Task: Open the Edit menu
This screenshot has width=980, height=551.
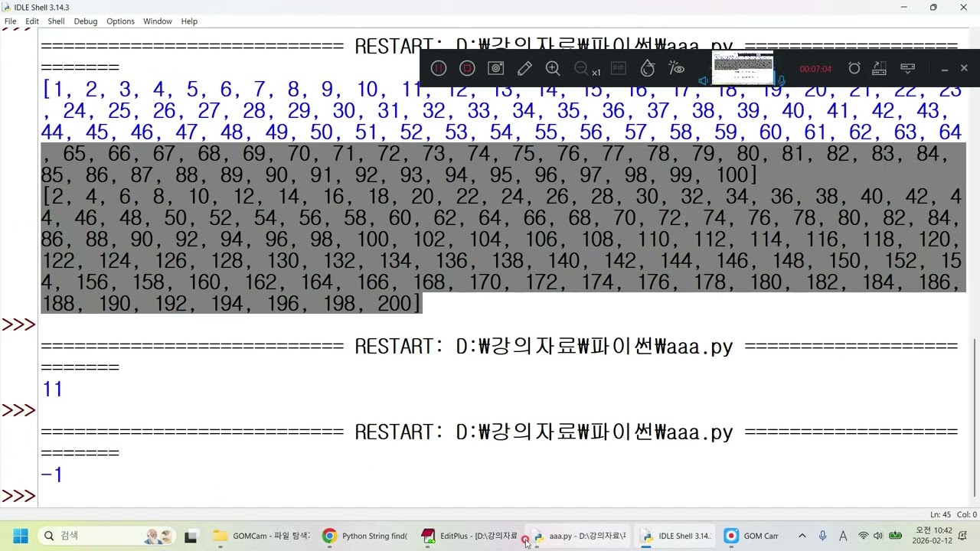Action: (x=32, y=21)
